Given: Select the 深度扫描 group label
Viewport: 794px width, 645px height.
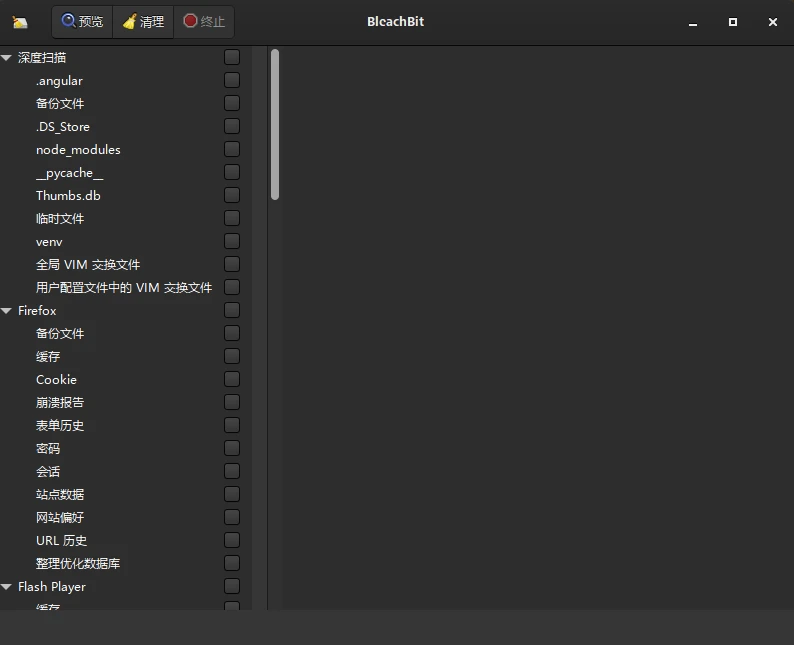Looking at the screenshot, I should (x=42, y=58).
